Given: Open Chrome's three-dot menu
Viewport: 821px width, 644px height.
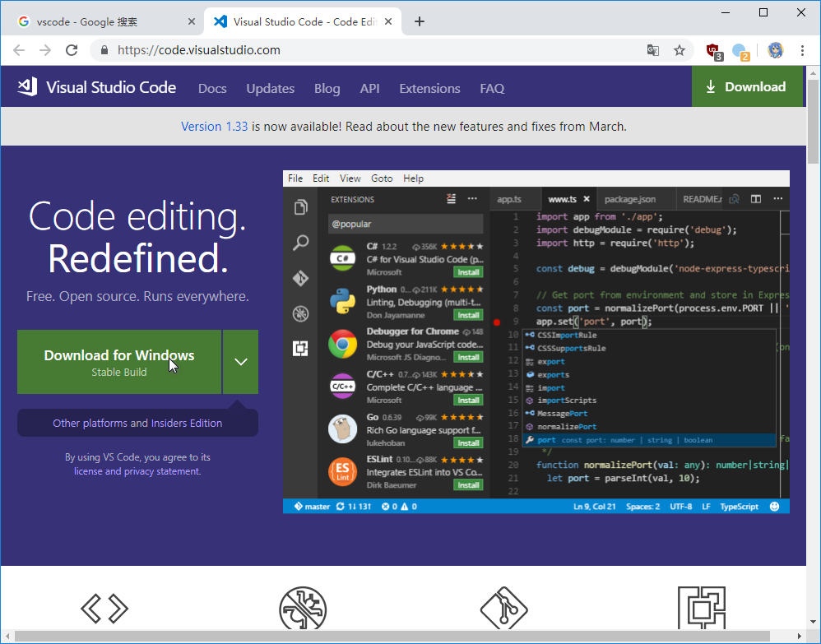Looking at the screenshot, I should tap(802, 50).
